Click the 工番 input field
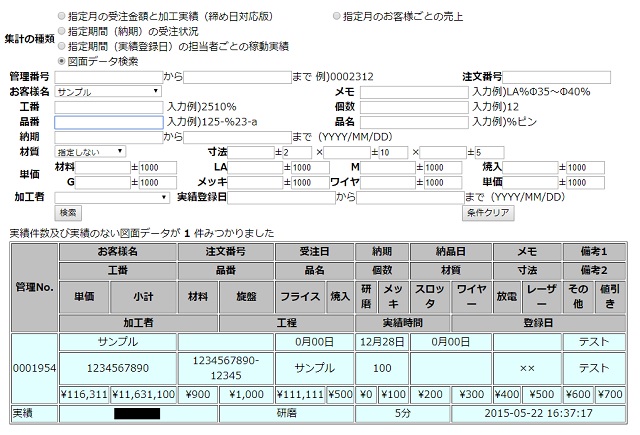Screen dimensions: 640x435 tap(109, 107)
